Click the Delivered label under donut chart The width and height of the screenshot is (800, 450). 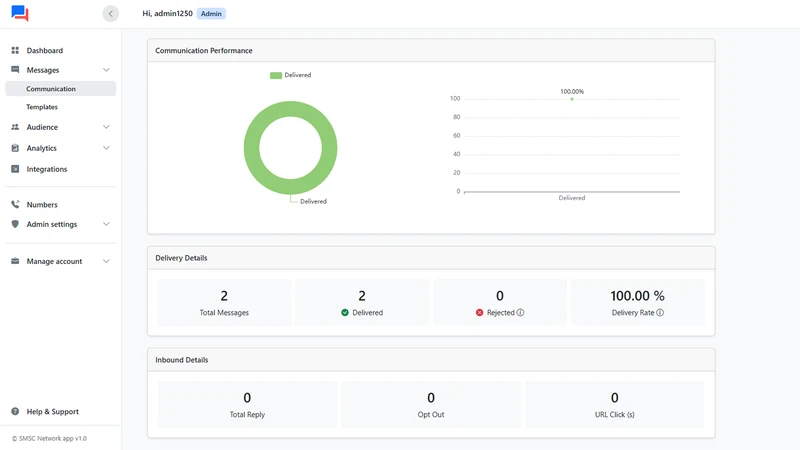click(x=313, y=202)
